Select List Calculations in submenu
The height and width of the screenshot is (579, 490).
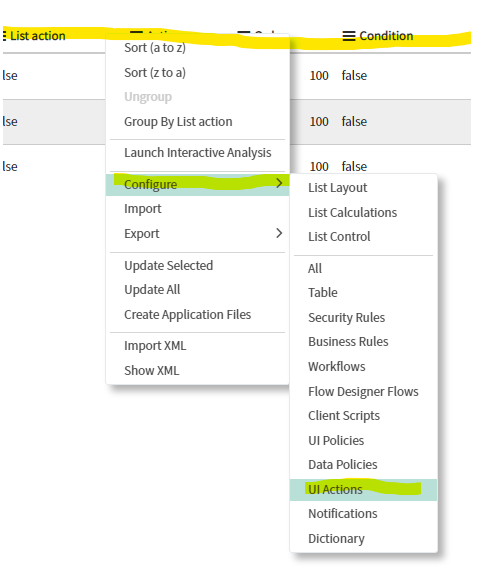[x=352, y=213]
